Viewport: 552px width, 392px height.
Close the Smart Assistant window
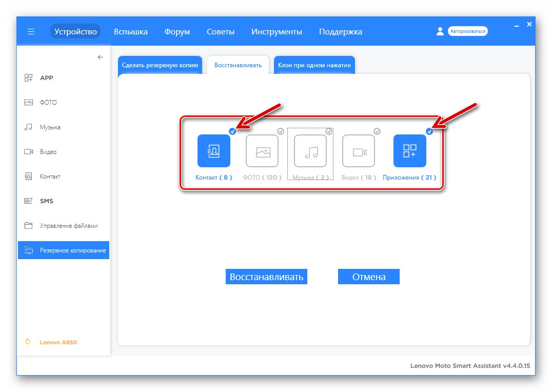tap(529, 24)
